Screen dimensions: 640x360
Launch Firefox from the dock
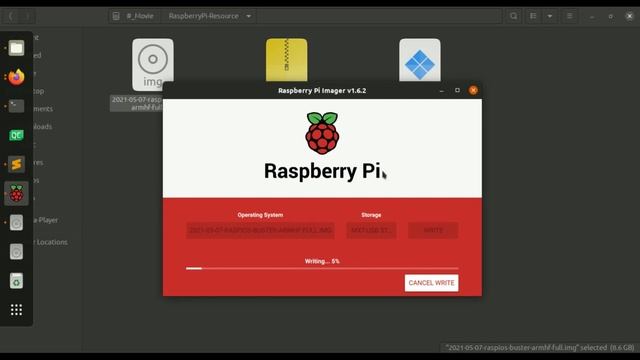[16, 77]
